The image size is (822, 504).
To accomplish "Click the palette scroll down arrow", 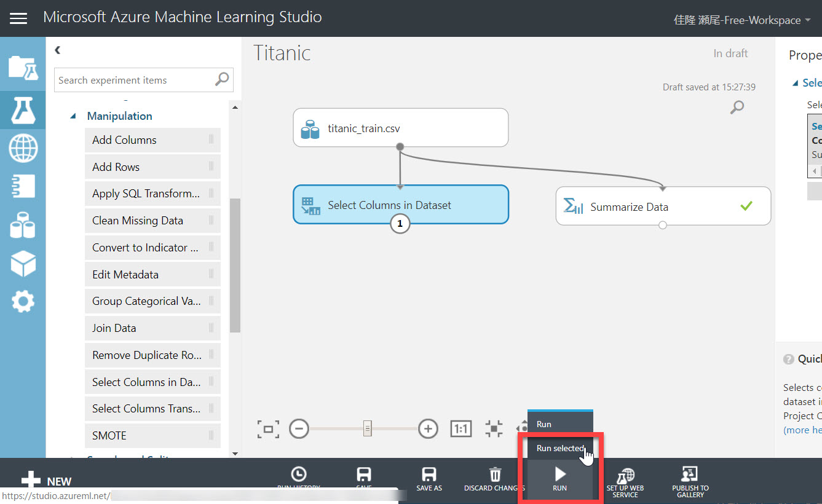I will coord(235,454).
